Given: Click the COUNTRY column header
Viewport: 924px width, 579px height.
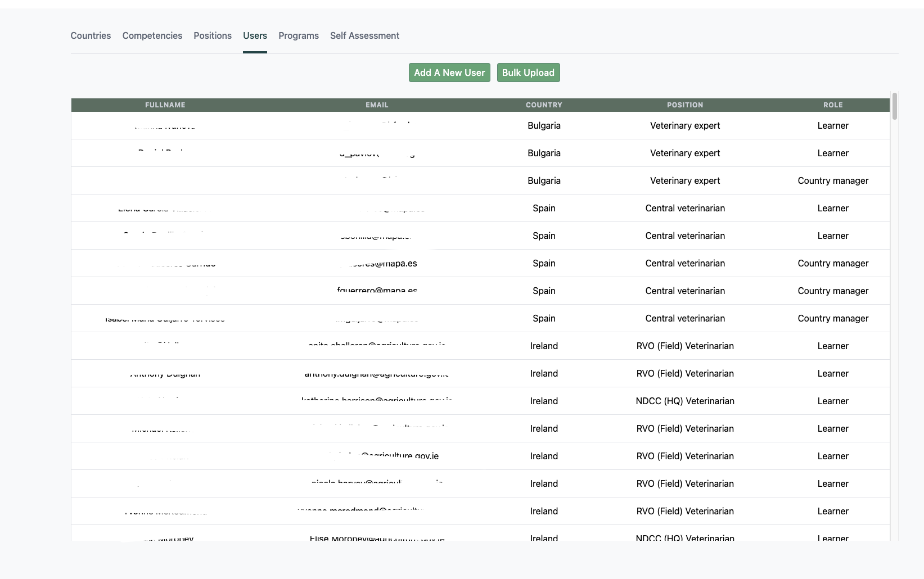Looking at the screenshot, I should [x=544, y=105].
